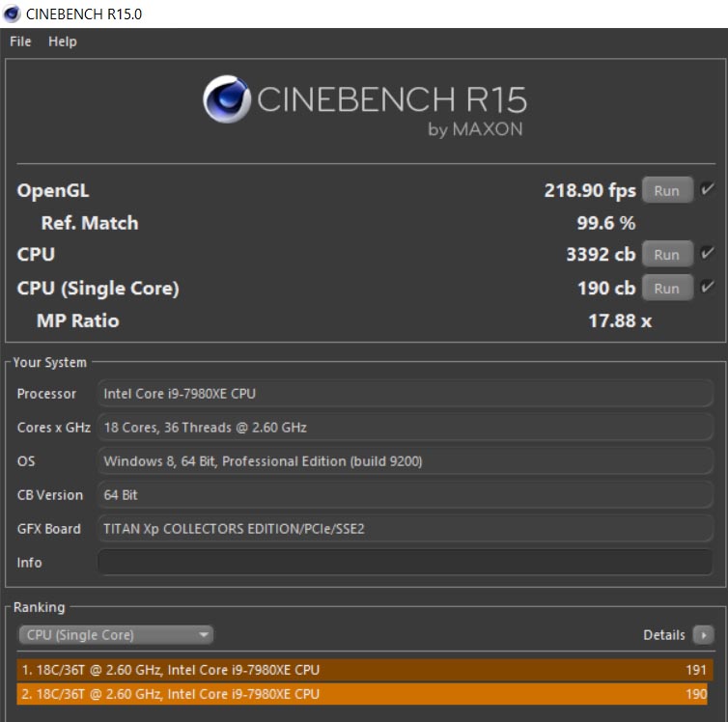
Task: Click the 99.6 % Ref. Match value
Action: pyautogui.click(x=606, y=223)
